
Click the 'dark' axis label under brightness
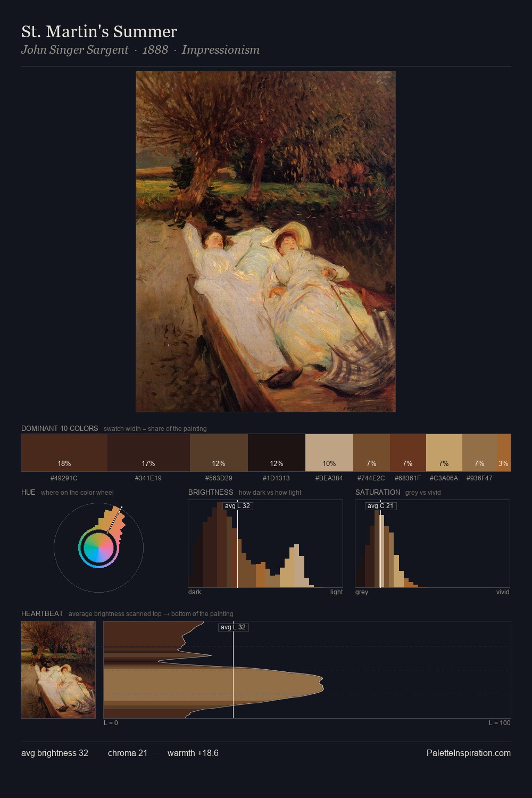(x=195, y=592)
